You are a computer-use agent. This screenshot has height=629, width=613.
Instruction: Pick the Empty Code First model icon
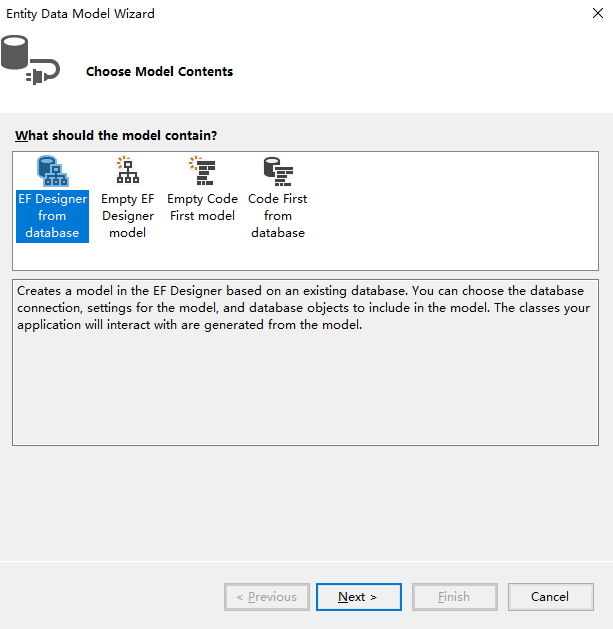click(202, 170)
